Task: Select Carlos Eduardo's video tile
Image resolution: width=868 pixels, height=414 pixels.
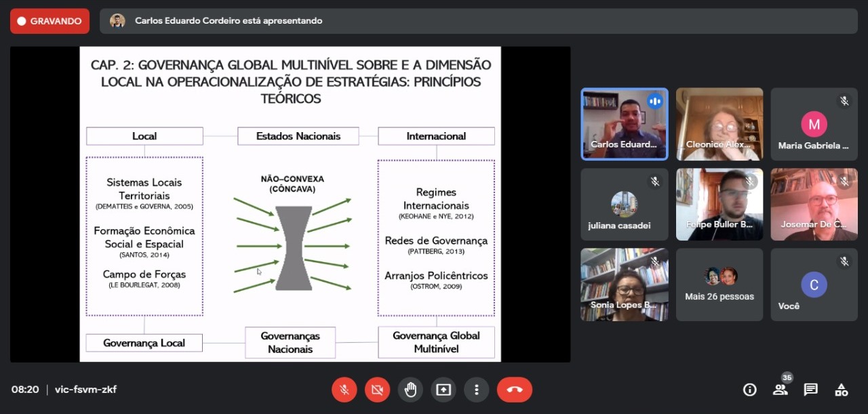Action: (624, 124)
